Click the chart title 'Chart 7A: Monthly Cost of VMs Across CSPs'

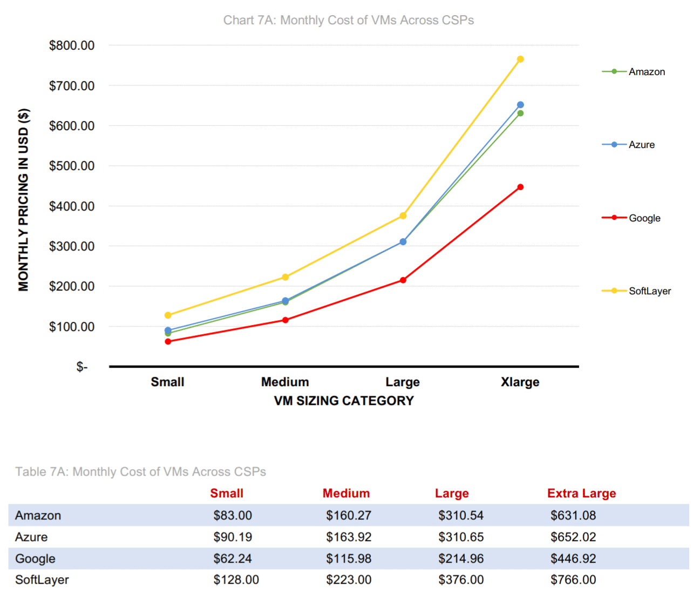[x=349, y=20]
